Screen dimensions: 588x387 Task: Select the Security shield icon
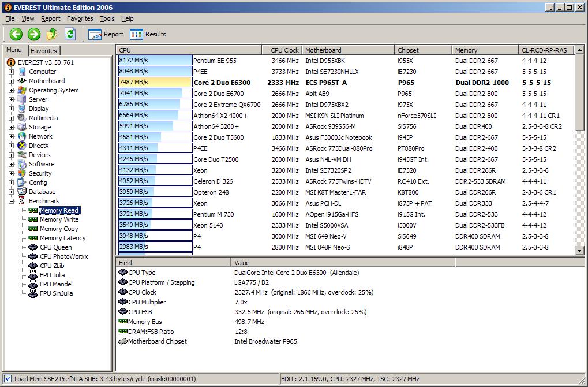tap(22, 173)
